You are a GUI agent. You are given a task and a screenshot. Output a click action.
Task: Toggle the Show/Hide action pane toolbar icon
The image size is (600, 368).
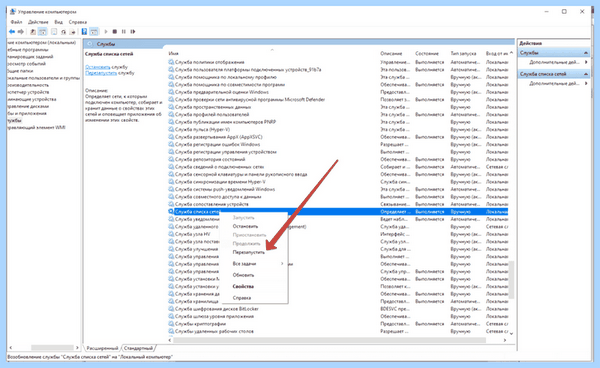click(x=94, y=32)
